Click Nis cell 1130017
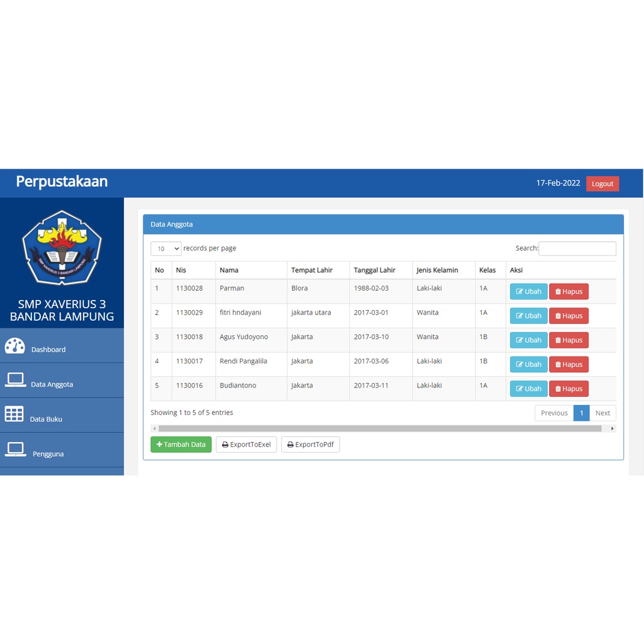The height and width of the screenshot is (644, 644). [189, 361]
